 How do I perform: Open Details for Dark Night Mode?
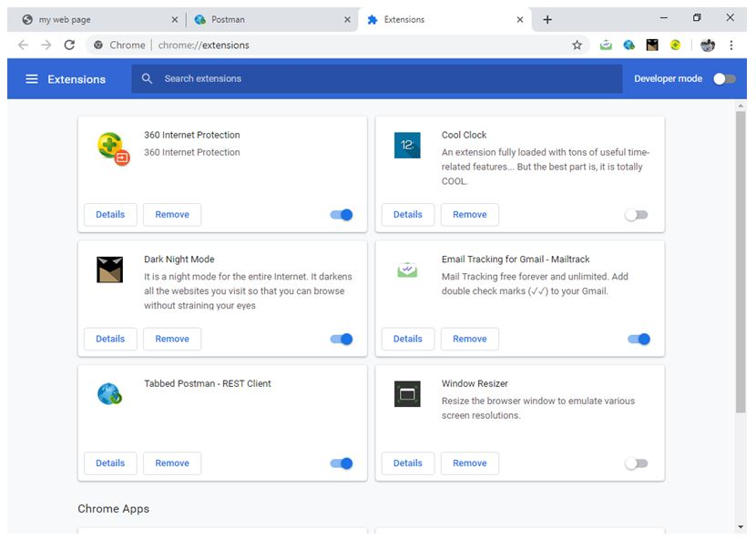[110, 339]
